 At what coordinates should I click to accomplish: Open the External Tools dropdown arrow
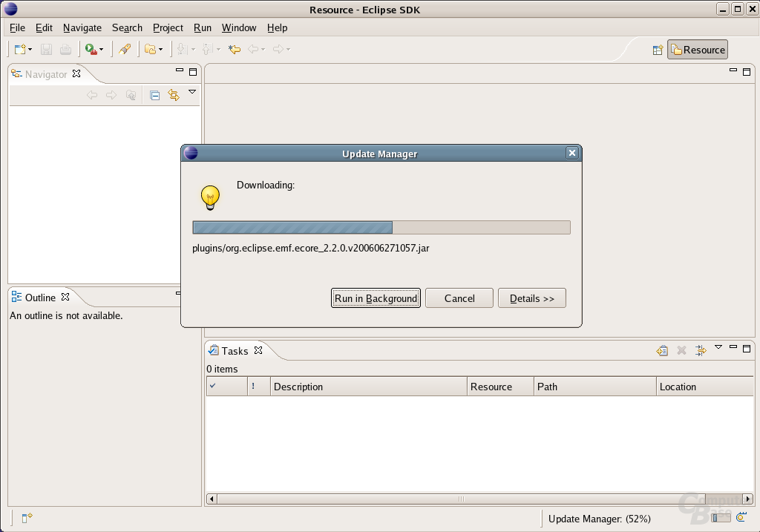point(101,50)
